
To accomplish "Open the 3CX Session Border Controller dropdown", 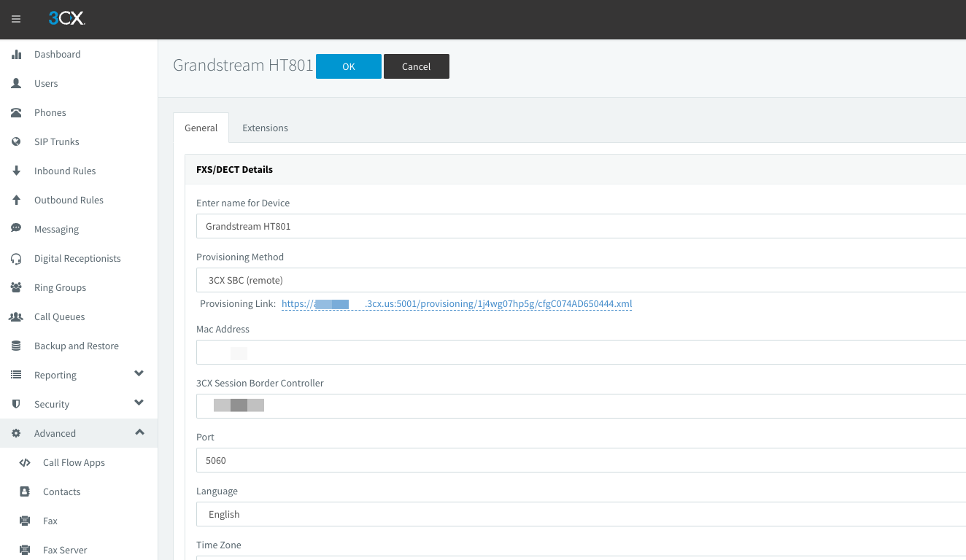I will [581, 406].
